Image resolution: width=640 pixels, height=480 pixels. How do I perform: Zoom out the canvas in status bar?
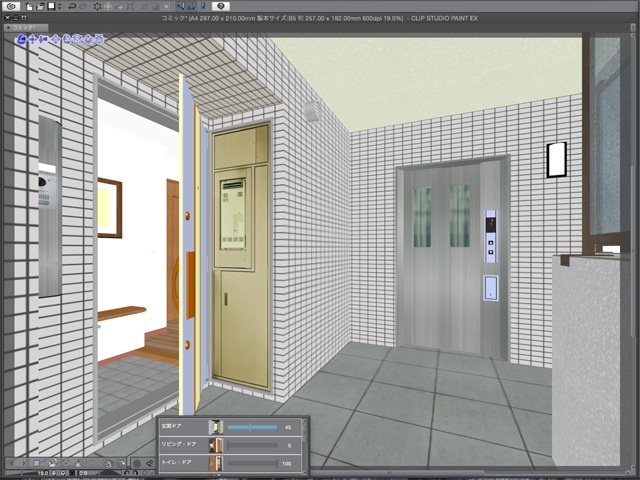pos(54,473)
